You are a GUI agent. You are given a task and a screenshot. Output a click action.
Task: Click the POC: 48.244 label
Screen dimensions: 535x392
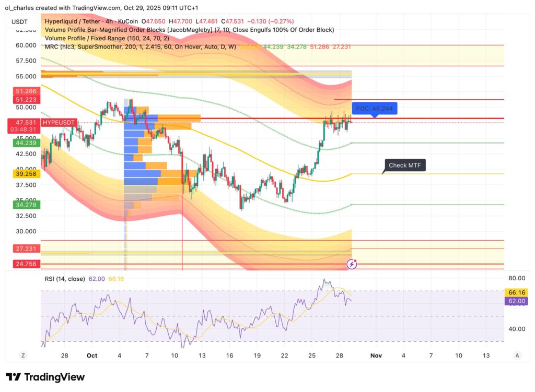click(375, 109)
